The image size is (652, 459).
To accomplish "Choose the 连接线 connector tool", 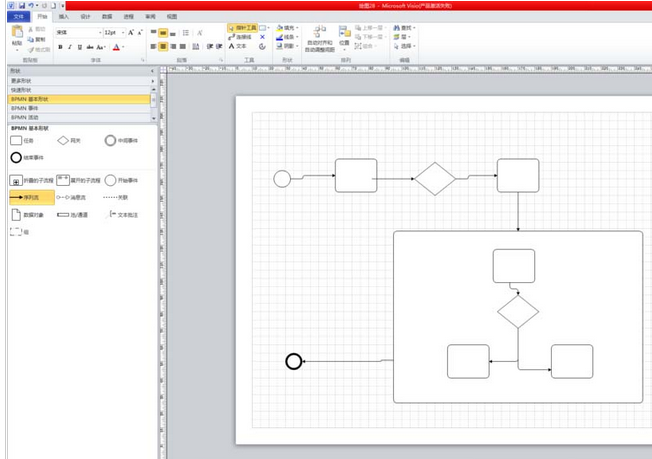I will [243, 37].
